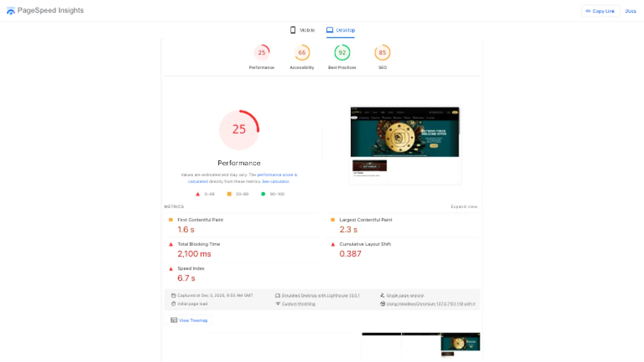Viewport: 644px width, 362px height.
Task: Open the Docs link
Action: (x=631, y=11)
